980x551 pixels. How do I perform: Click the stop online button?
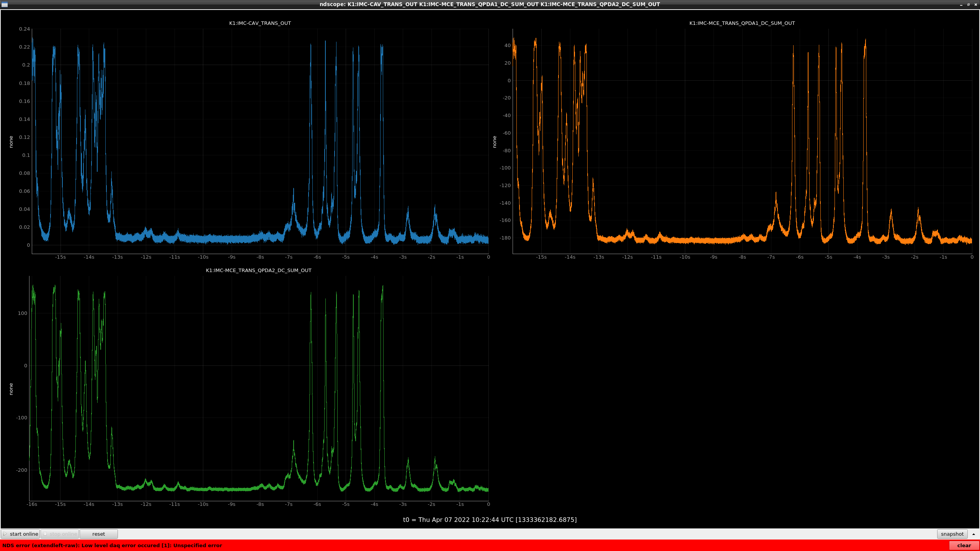click(x=60, y=534)
